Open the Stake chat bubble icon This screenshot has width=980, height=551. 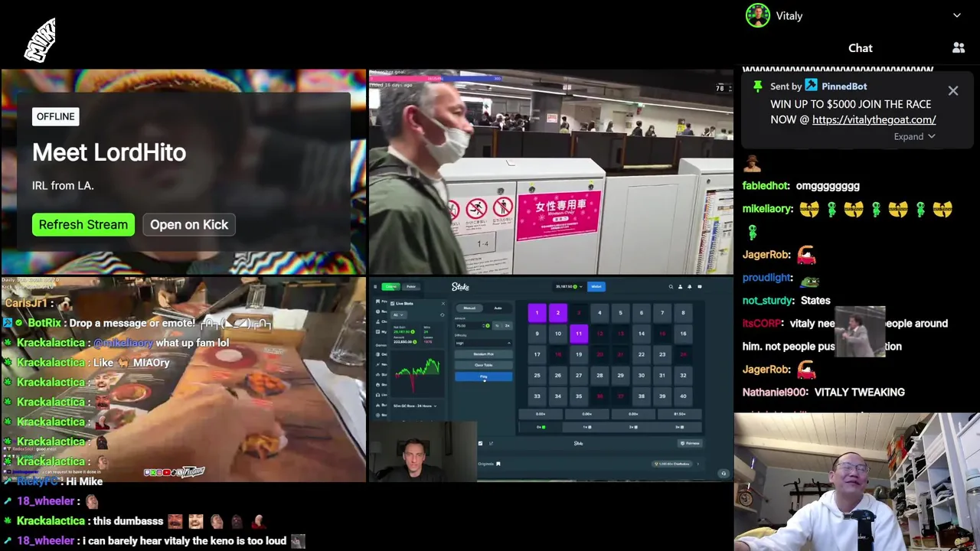click(700, 286)
